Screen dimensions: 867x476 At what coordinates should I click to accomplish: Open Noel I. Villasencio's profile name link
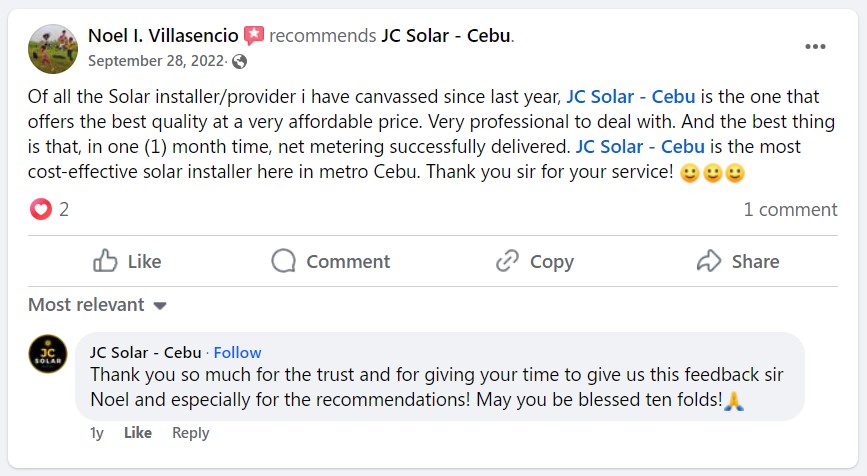click(163, 36)
